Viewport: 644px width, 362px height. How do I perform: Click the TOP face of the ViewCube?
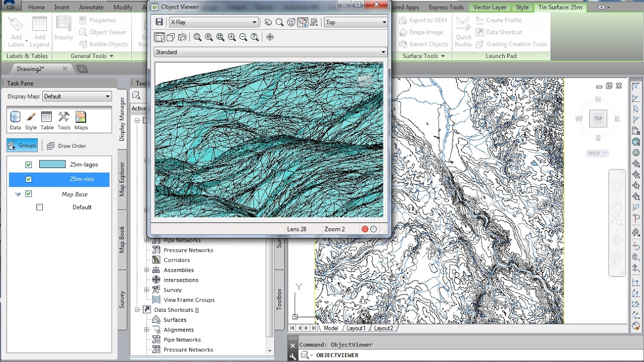598,119
